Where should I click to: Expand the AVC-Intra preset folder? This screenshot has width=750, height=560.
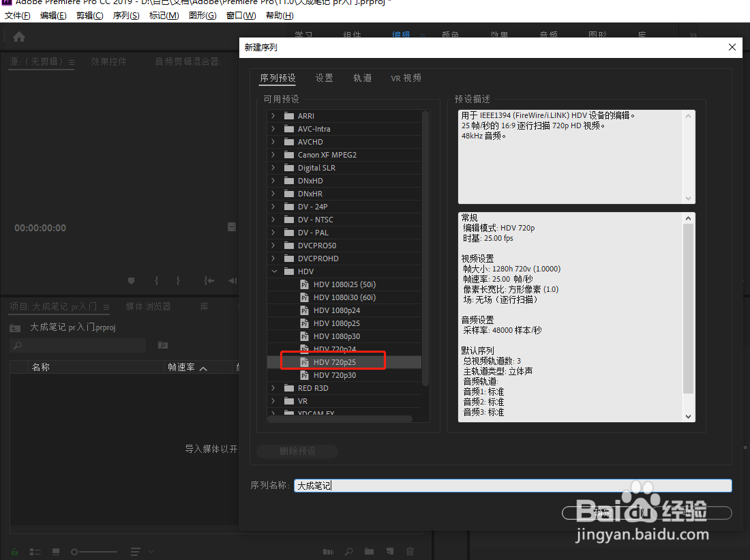(273, 129)
